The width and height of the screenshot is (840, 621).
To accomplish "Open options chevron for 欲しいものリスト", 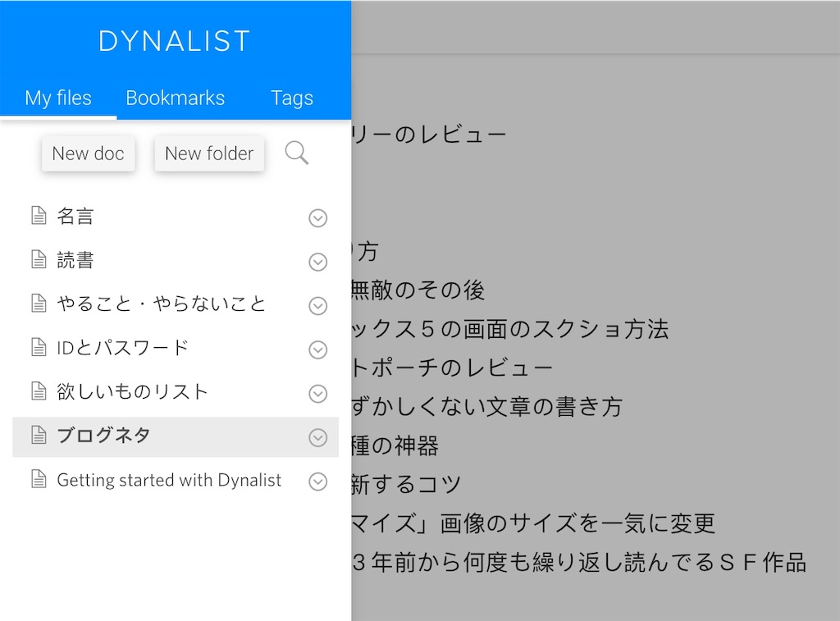I will tap(317, 394).
